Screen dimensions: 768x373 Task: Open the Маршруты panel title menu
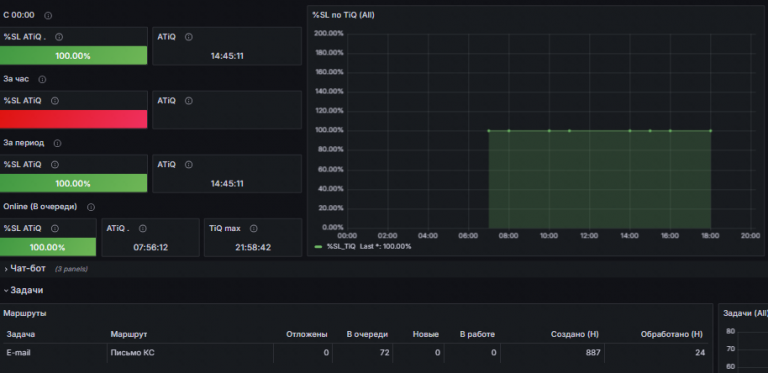(x=24, y=313)
